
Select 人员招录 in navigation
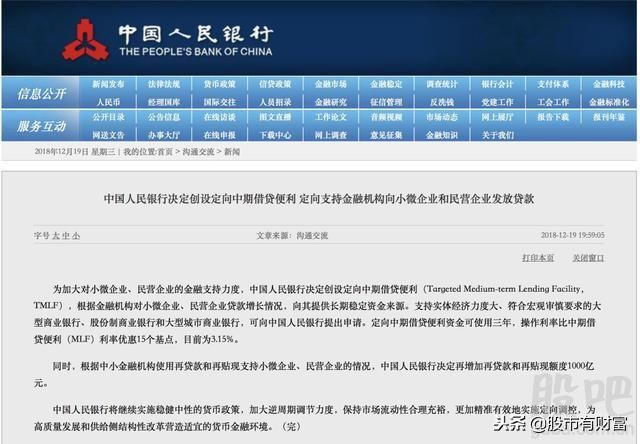[275, 102]
